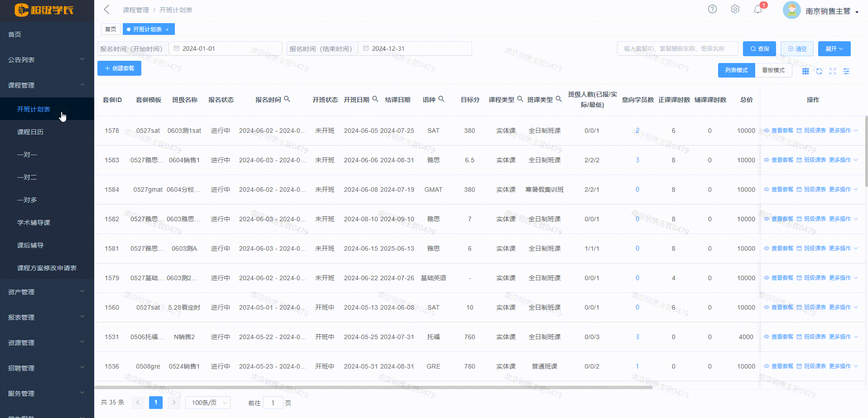The image size is (868, 418).
Task: Select 列表模式 view mode
Action: [736, 70]
